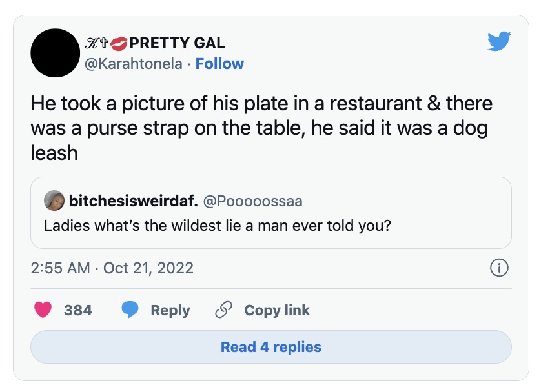Open the 2:55 AM Oct 21, 2022 timestamp
This screenshot has width=550, height=392.
point(112,268)
